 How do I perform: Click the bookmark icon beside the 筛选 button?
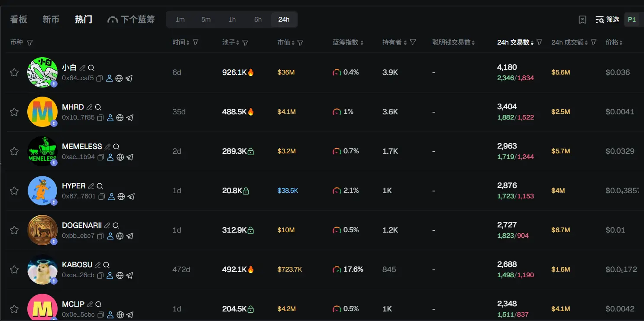tap(583, 19)
